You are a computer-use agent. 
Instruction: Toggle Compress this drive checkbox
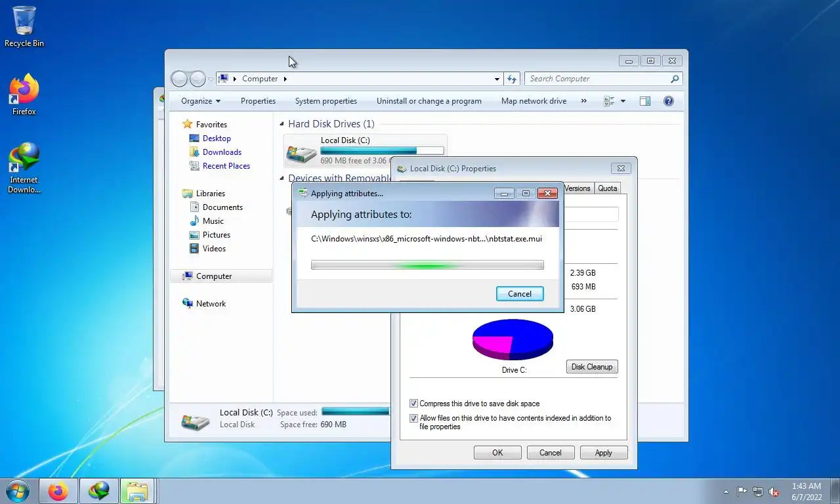point(413,404)
